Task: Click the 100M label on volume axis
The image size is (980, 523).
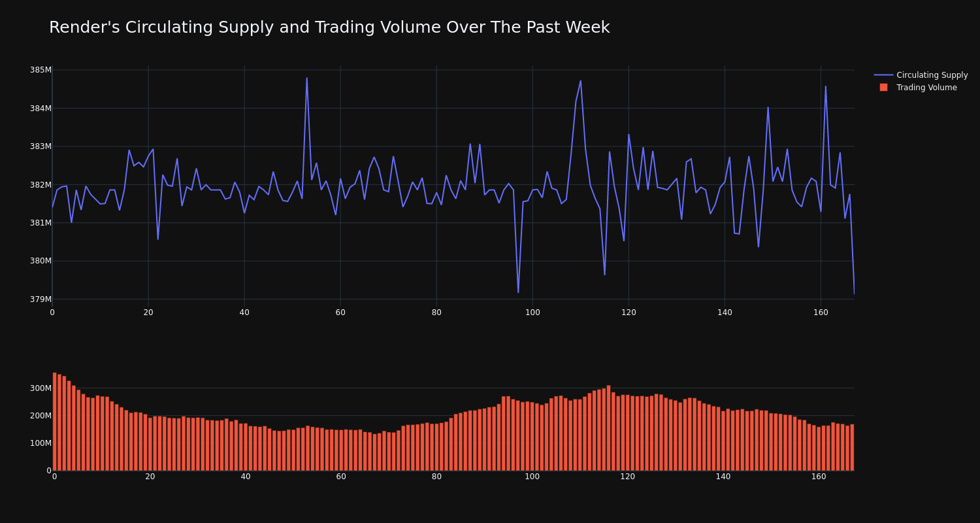Action: click(41, 443)
